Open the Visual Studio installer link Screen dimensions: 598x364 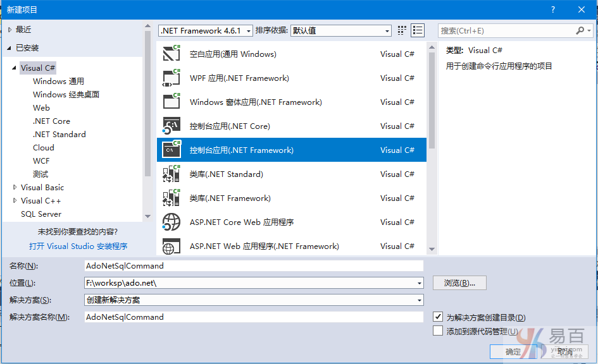(x=78, y=246)
